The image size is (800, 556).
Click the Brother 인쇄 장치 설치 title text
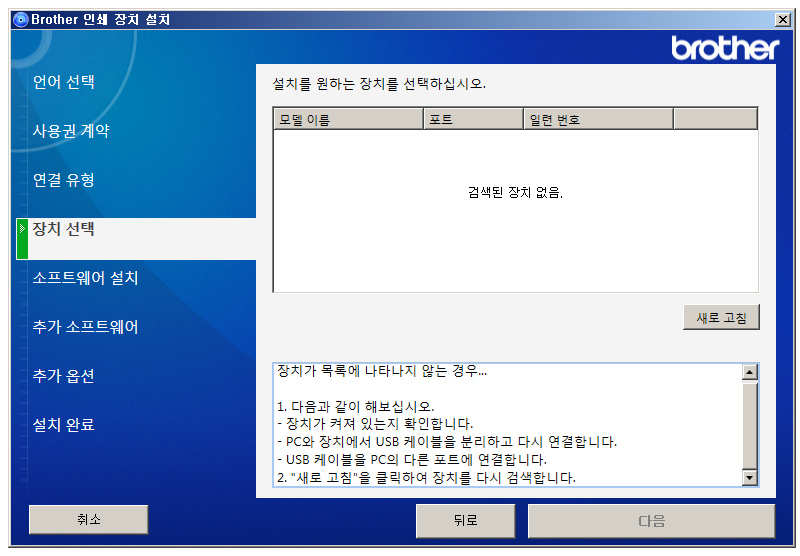[x=101, y=19]
